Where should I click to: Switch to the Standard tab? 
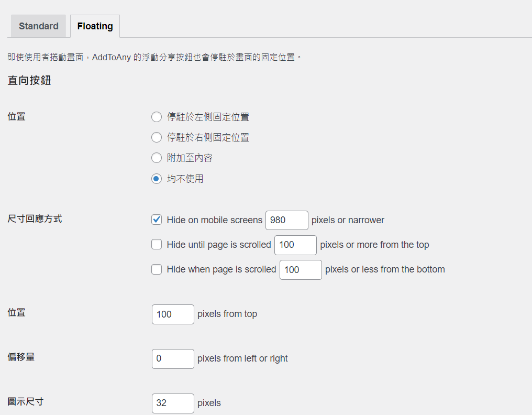(x=38, y=26)
